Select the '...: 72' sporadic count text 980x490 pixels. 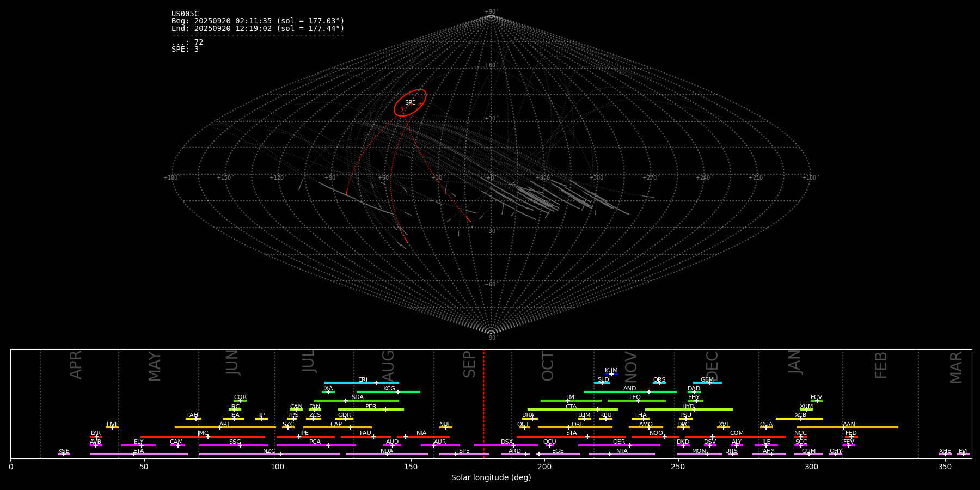coord(187,42)
